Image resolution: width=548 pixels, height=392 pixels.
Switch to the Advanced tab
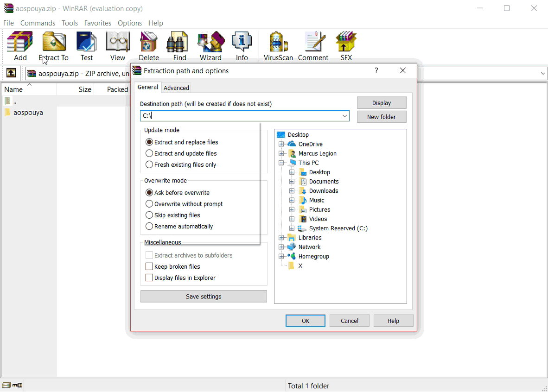(176, 88)
